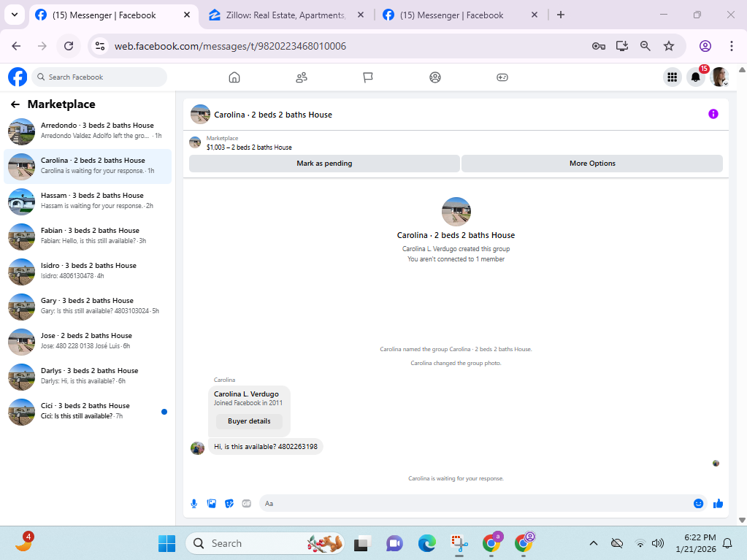This screenshot has width=747, height=560.
Task: Click Mark as pending button
Action: (324, 164)
